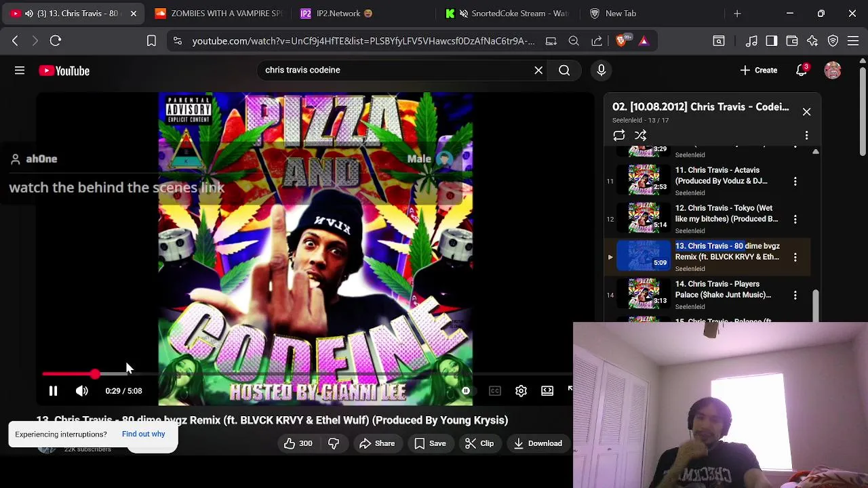
Task: Open Brave playlist music note icon
Action: 751,41
